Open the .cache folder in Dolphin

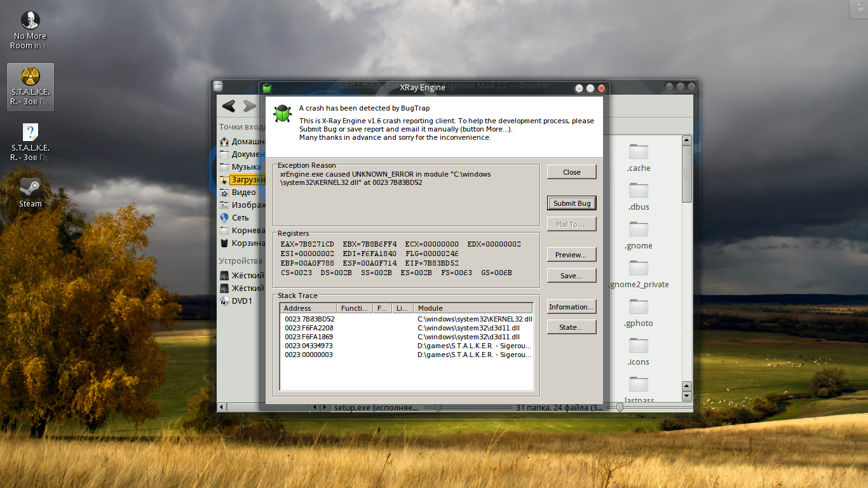[x=639, y=158]
